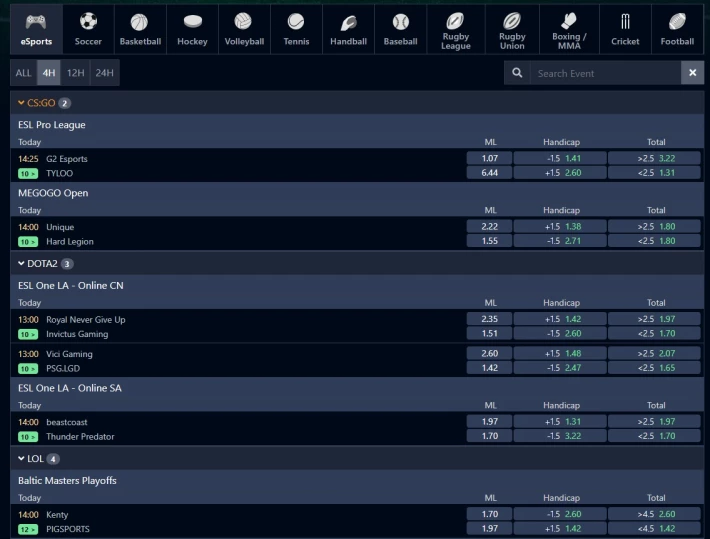Bet Hard Legion moneyline 1.55
This screenshot has height=539, width=710.
pos(489,241)
